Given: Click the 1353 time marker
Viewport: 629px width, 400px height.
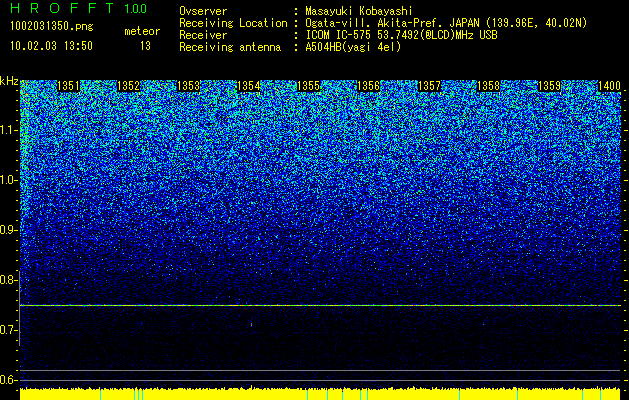Looking at the screenshot, I should (x=189, y=86).
